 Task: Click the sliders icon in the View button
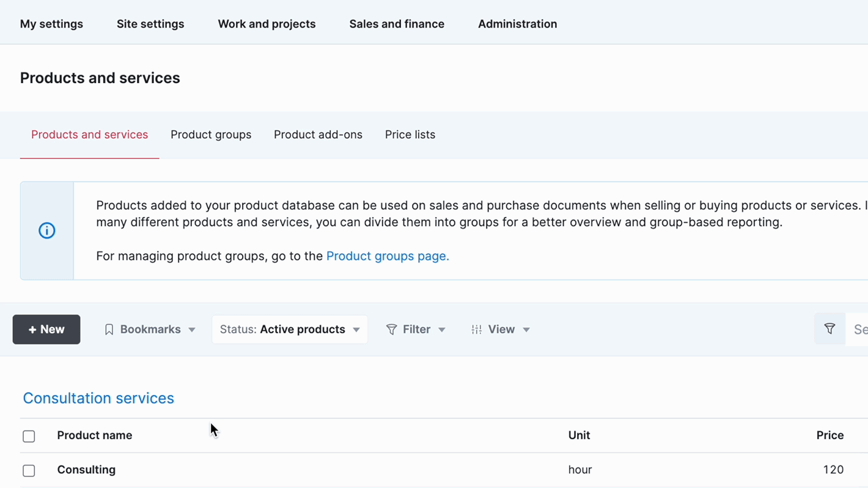coord(477,330)
